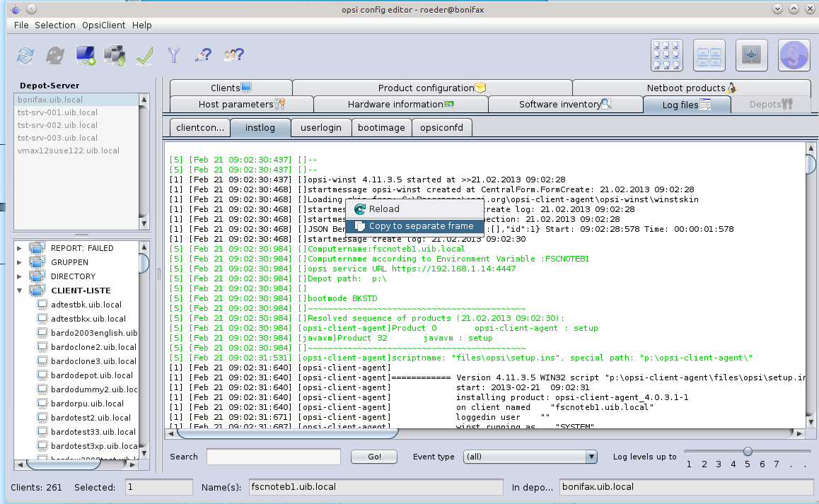This screenshot has width=819, height=504.
Task: Click computer icon of bardotest33.uib.local
Action: [42, 431]
